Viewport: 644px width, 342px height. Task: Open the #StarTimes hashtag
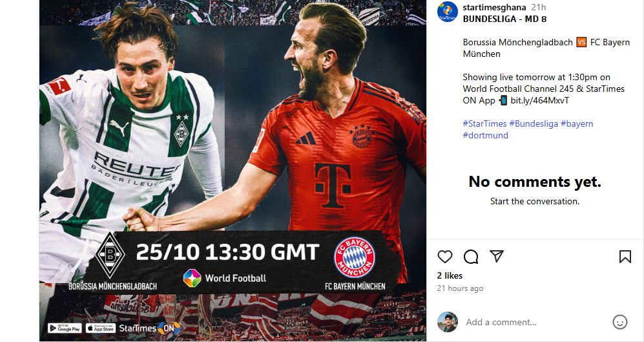point(484,123)
